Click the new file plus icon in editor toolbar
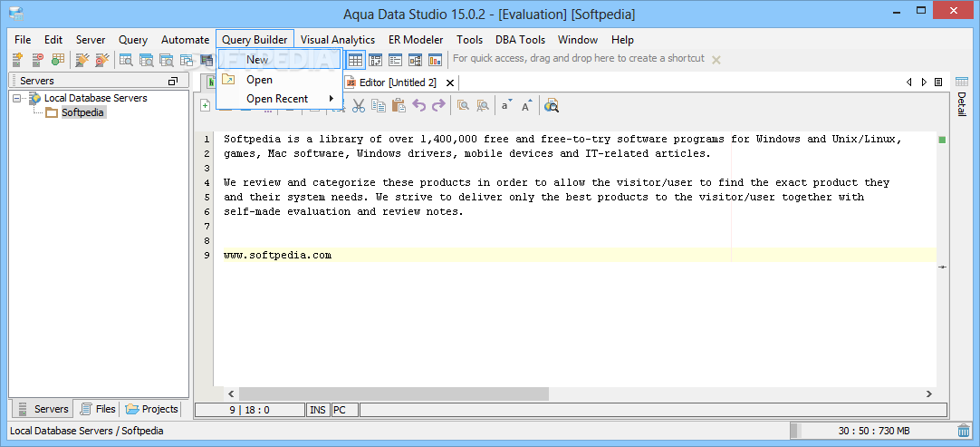980x447 pixels. pyautogui.click(x=205, y=106)
